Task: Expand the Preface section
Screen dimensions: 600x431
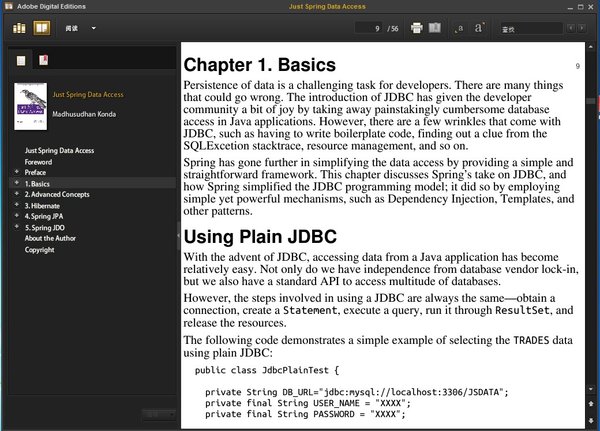Action: click(x=16, y=172)
